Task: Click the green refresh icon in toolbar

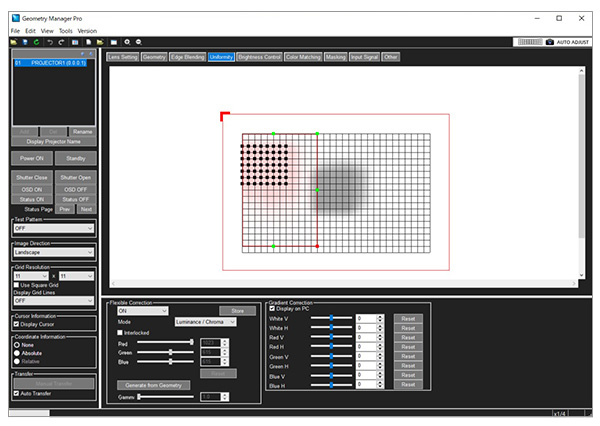Action: (x=37, y=42)
